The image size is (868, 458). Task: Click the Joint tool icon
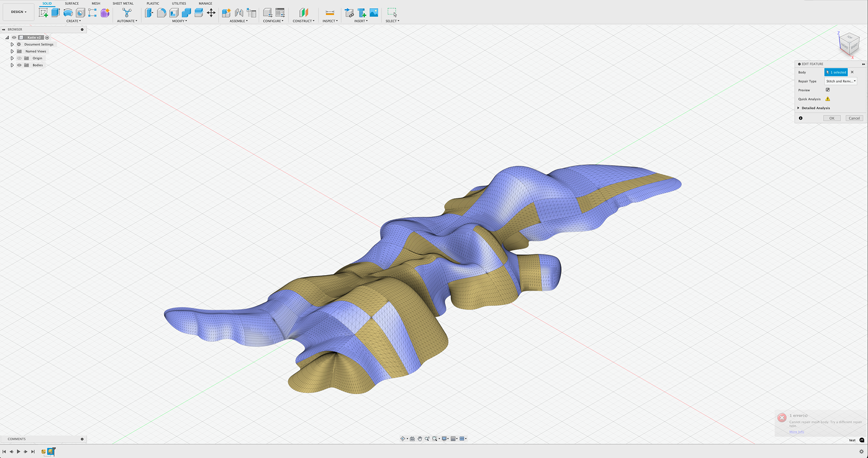239,13
